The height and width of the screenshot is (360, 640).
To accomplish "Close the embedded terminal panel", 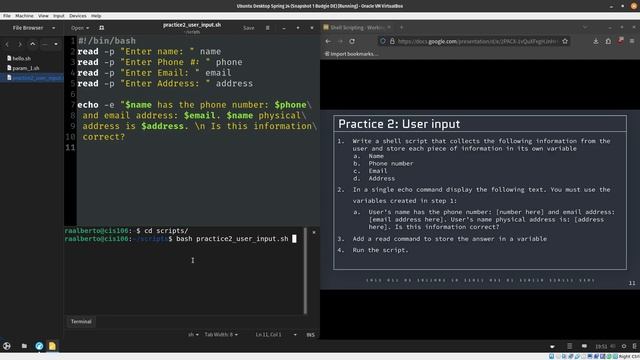I will click(x=314, y=232).
